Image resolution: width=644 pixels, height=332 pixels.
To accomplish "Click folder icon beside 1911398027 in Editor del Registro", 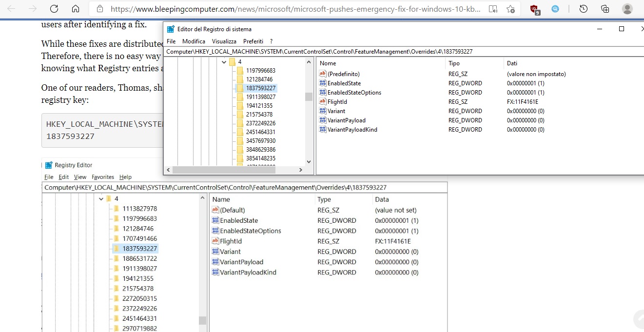I will click(240, 97).
